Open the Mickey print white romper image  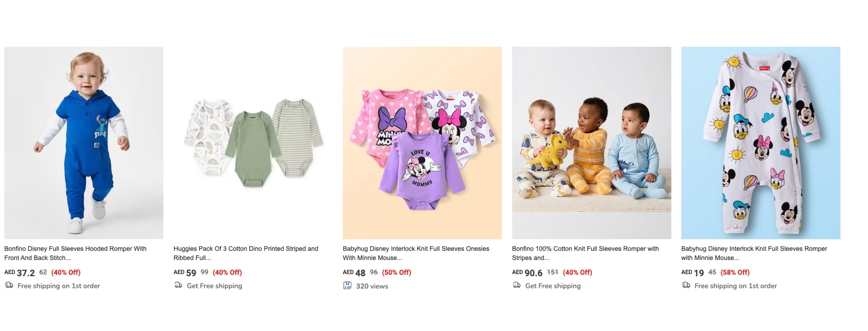tap(761, 142)
